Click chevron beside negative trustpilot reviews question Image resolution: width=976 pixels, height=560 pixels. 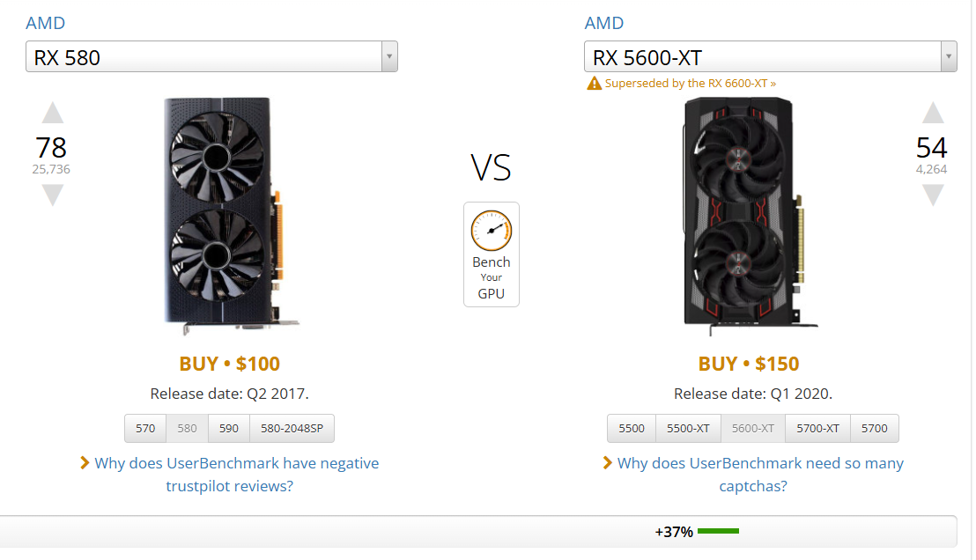(85, 462)
